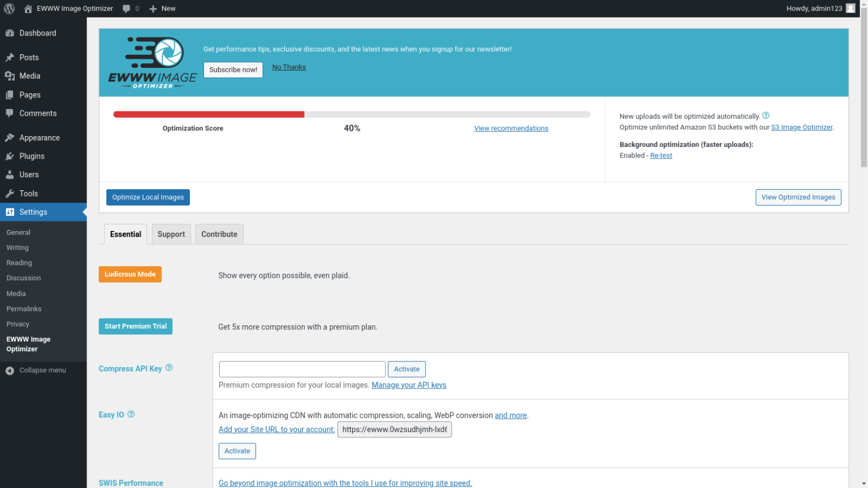Open the Manage your API keys link
868x488 pixels.
[409, 385]
